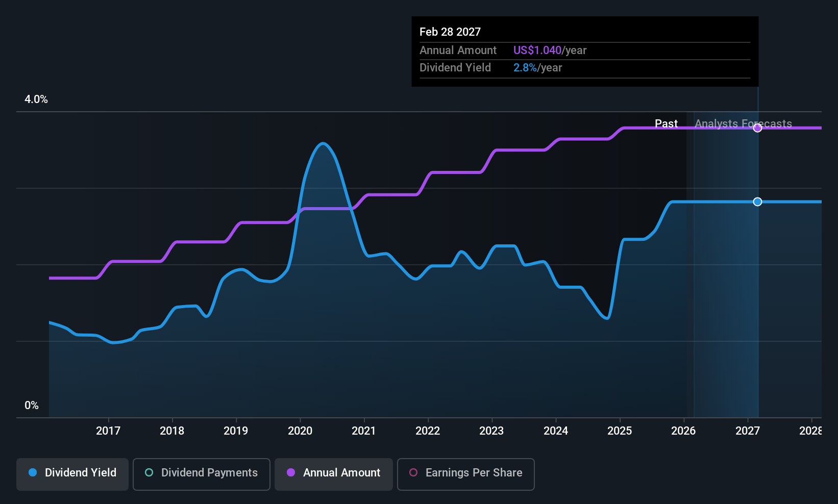Click the purple Annual Amount data point marker
This screenshot has height=504, width=838.
(x=757, y=128)
